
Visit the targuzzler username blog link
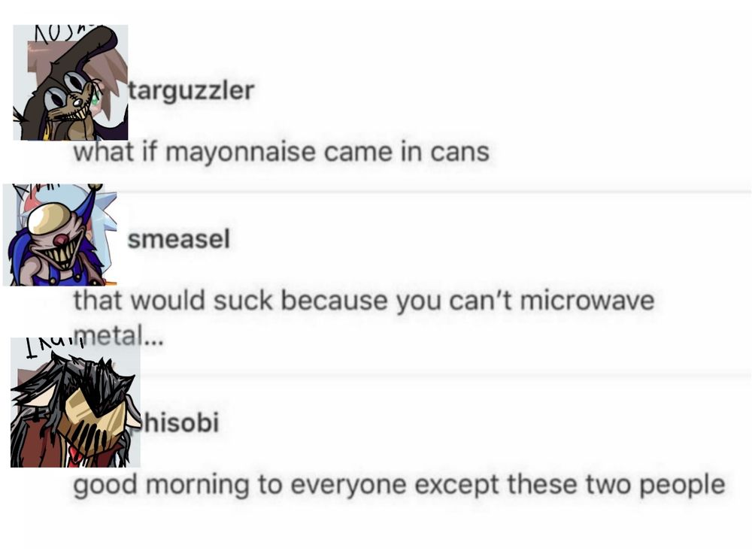coord(191,91)
